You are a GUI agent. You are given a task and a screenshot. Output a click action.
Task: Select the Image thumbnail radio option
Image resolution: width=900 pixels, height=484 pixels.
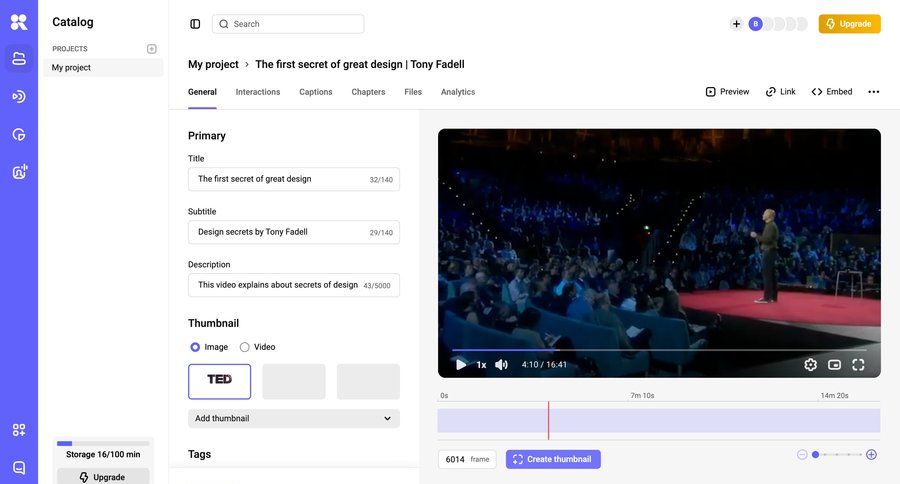pyautogui.click(x=195, y=347)
